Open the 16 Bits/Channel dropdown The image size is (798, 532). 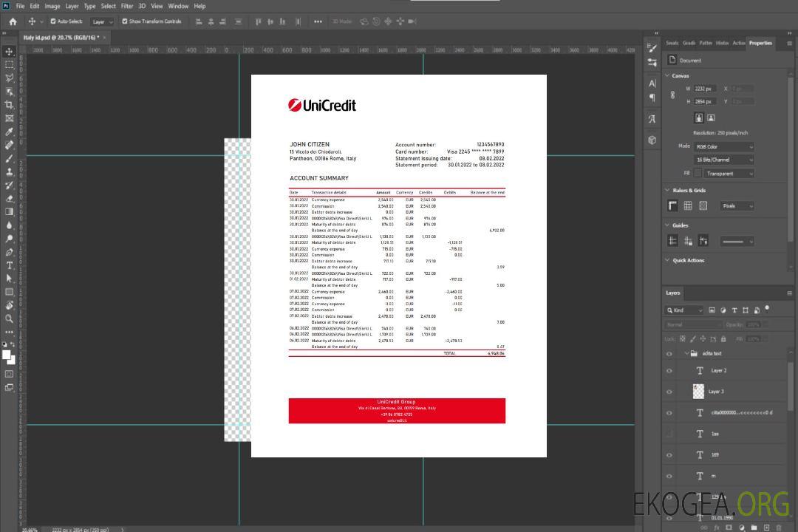(x=724, y=160)
